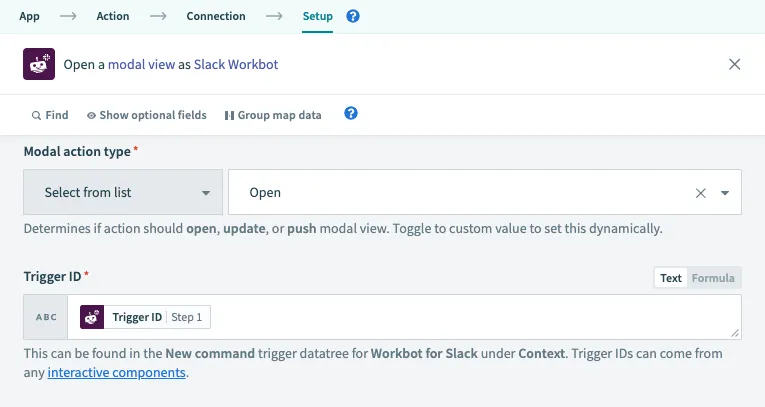
Task: Open the interactive components link
Action: [x=116, y=372]
